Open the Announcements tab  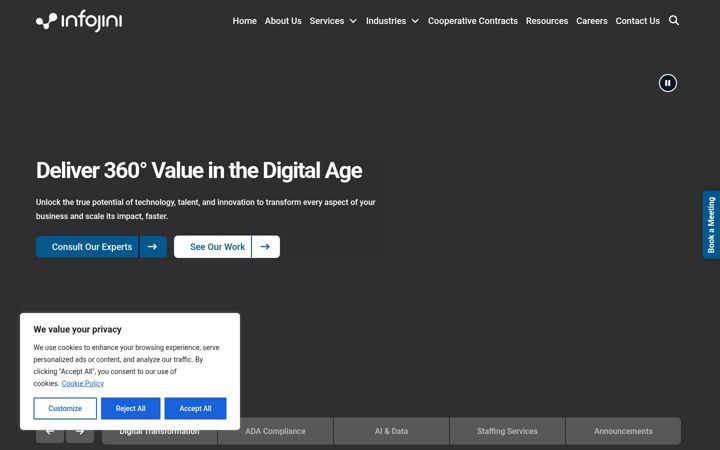(x=623, y=431)
